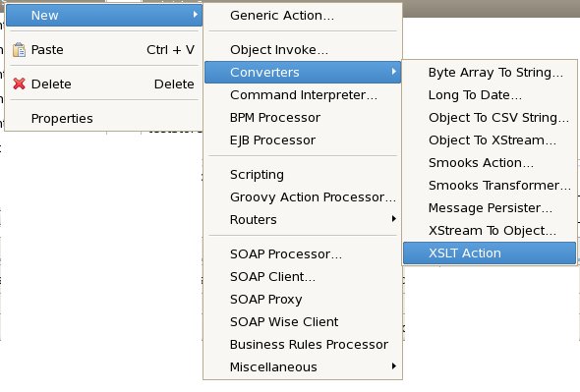Select XSLT Action from Converters

click(490, 253)
